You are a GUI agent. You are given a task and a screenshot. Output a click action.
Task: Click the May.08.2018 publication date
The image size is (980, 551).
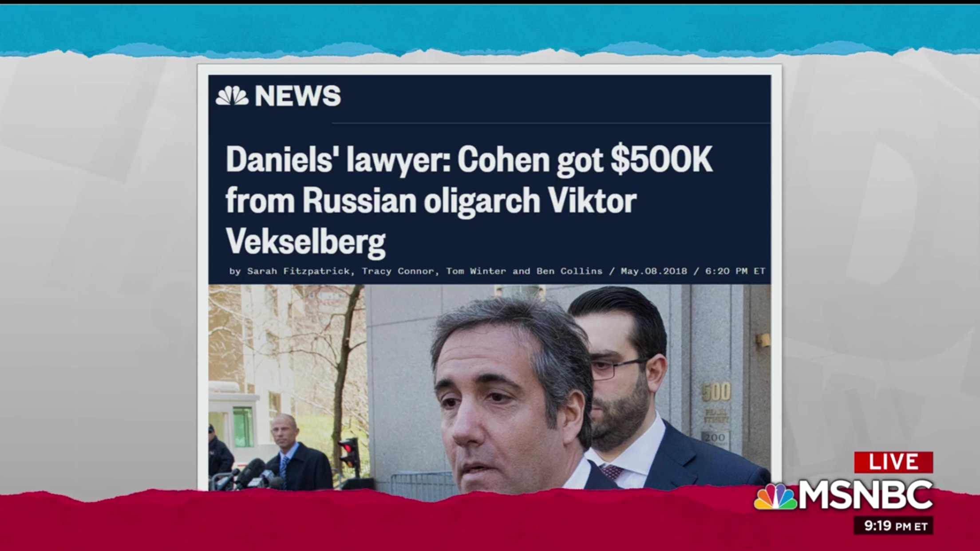click(654, 271)
